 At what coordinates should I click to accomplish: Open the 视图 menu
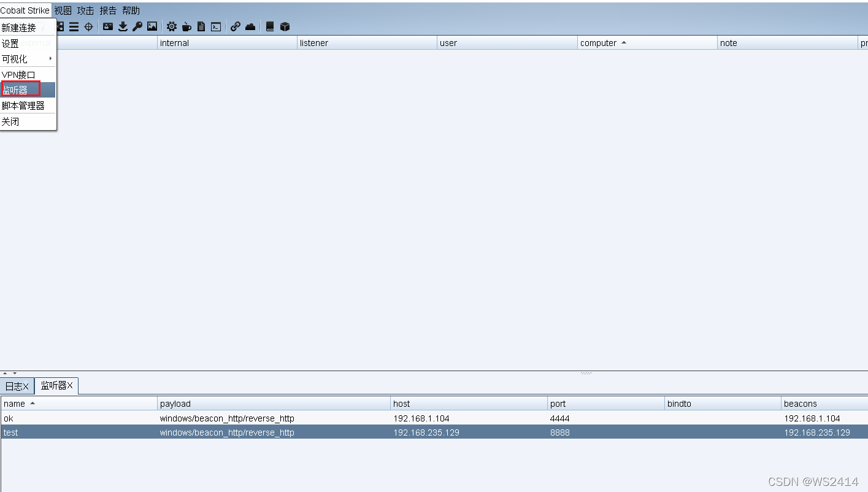(63, 10)
